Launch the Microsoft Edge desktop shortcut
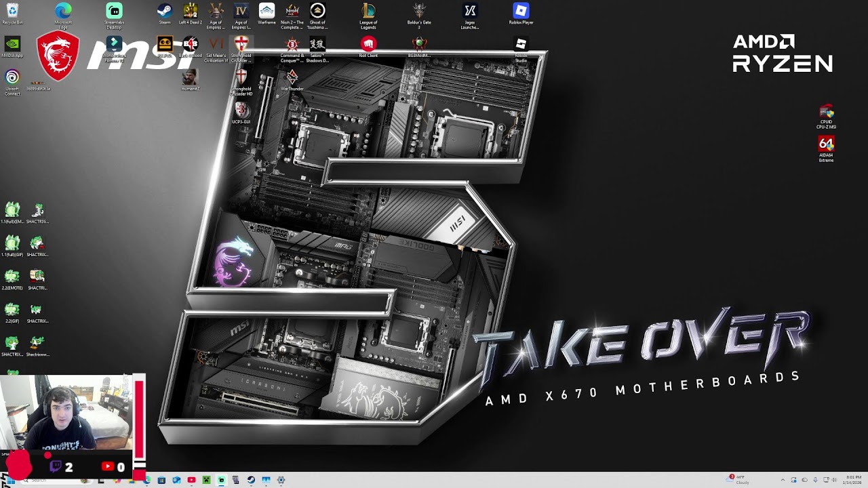This screenshot has width=868, height=488. [x=63, y=16]
